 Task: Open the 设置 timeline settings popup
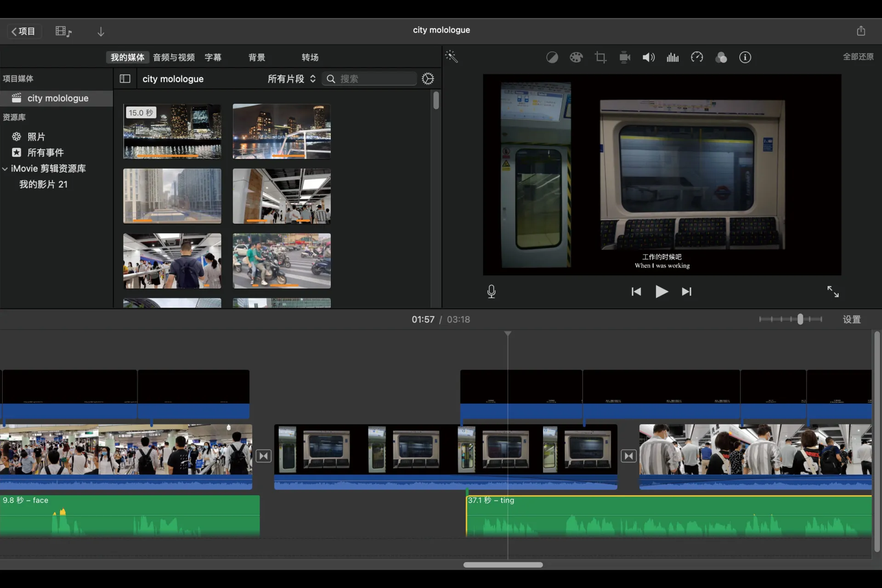(851, 319)
